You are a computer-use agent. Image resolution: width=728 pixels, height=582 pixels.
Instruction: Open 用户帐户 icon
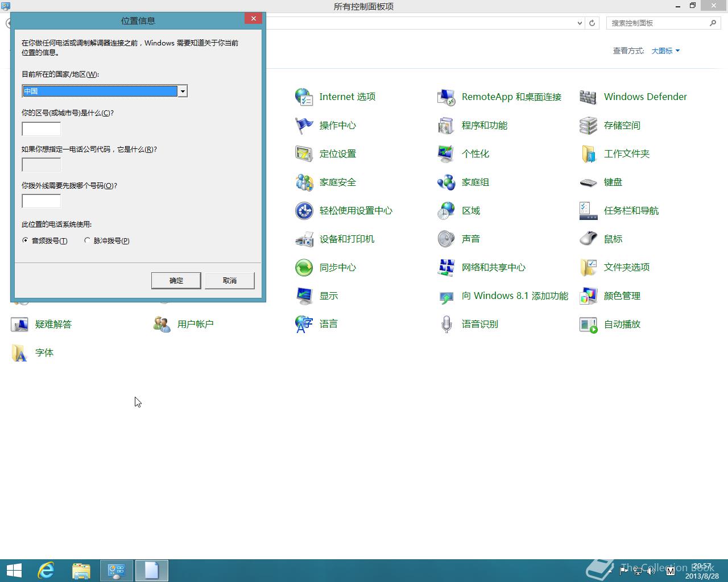click(x=162, y=324)
